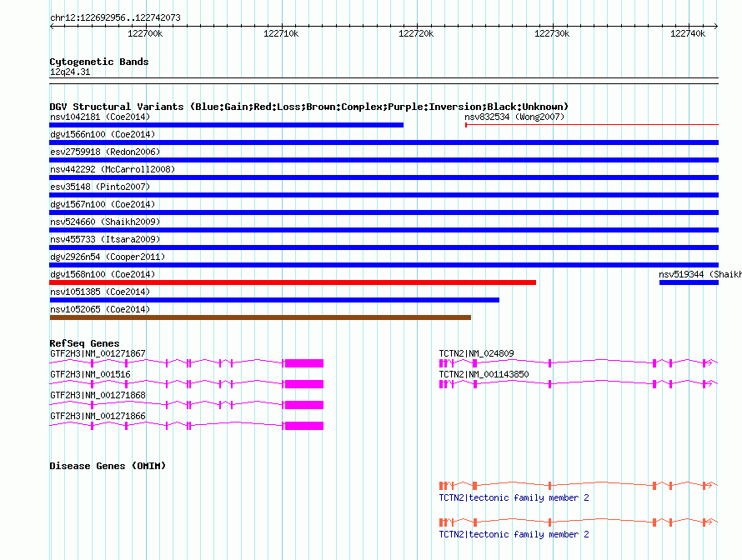Click the second orange OMIM TCTN2 gene glyph

579,522
